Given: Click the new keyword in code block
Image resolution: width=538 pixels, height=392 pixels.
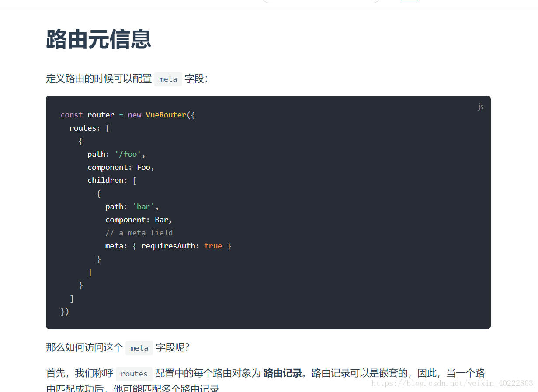Looking at the screenshot, I should pos(135,115).
